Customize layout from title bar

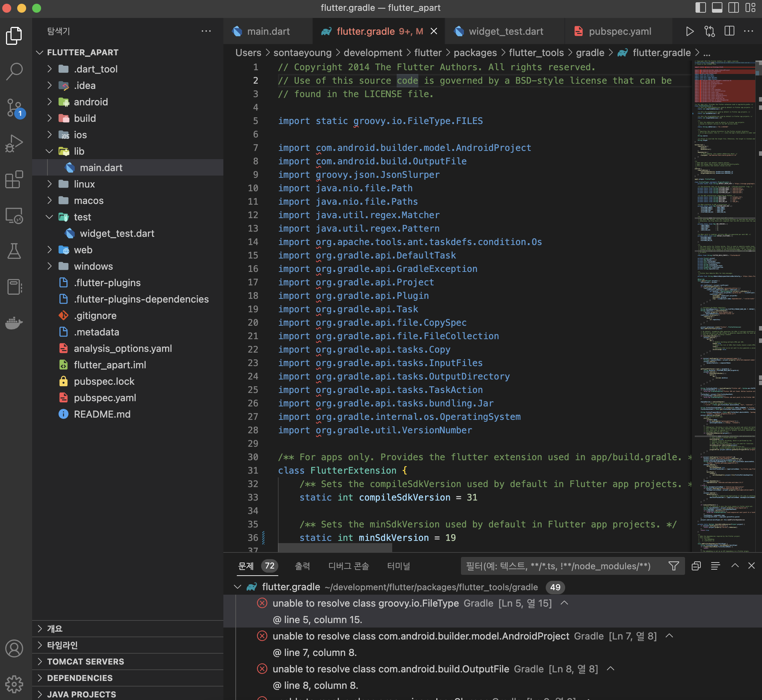pos(750,7)
